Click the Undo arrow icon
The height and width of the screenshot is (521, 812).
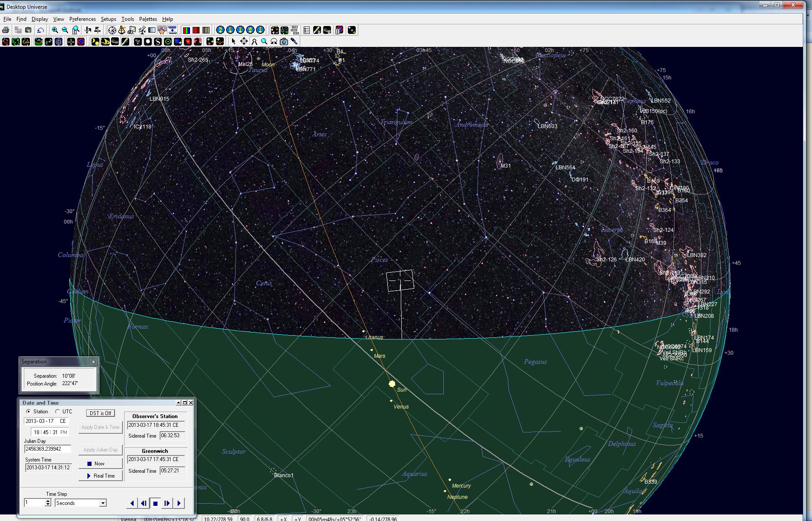(40, 30)
